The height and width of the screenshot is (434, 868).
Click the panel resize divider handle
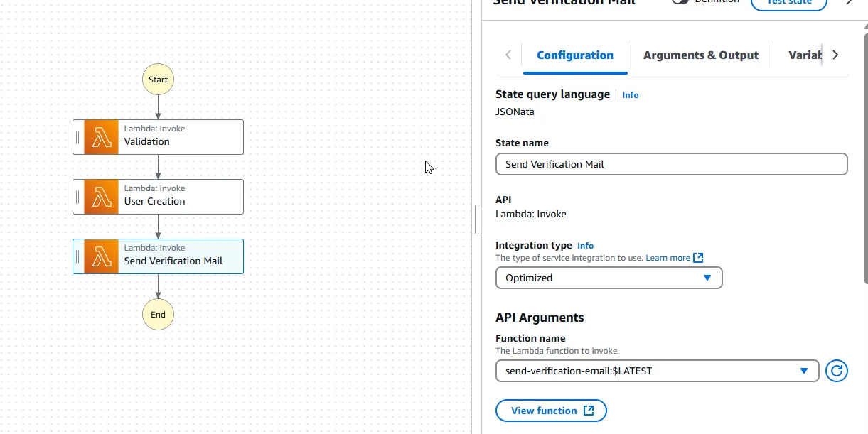pyautogui.click(x=476, y=219)
